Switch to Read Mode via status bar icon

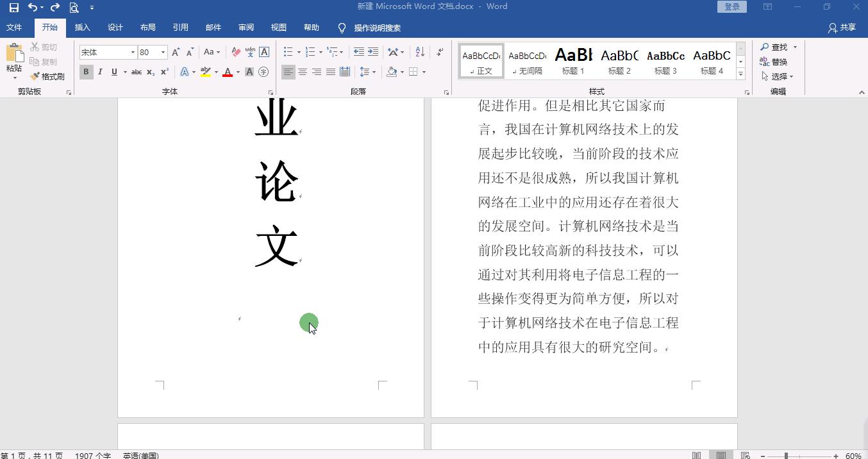coord(696,455)
